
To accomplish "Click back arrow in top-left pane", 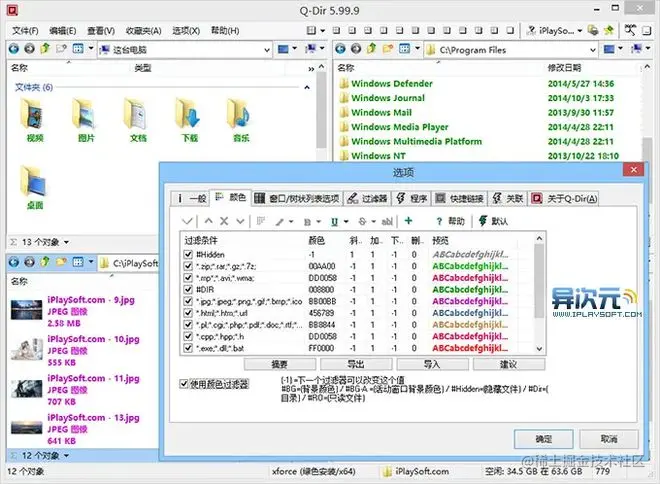I will click(x=13, y=49).
